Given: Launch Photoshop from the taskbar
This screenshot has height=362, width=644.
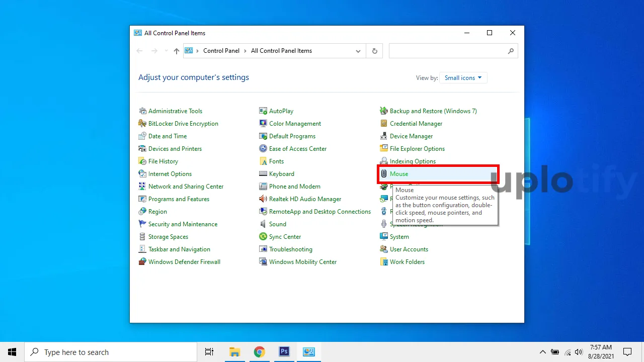Looking at the screenshot, I should point(284,352).
